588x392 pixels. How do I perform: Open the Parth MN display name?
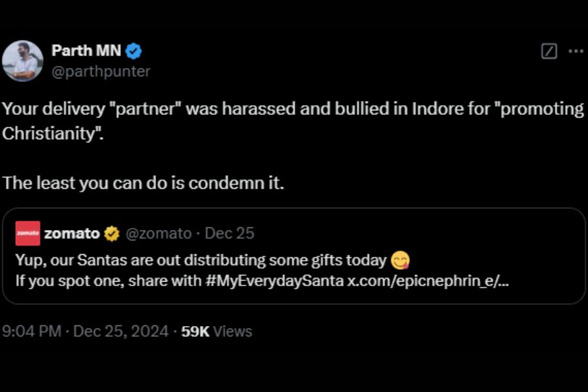point(86,51)
